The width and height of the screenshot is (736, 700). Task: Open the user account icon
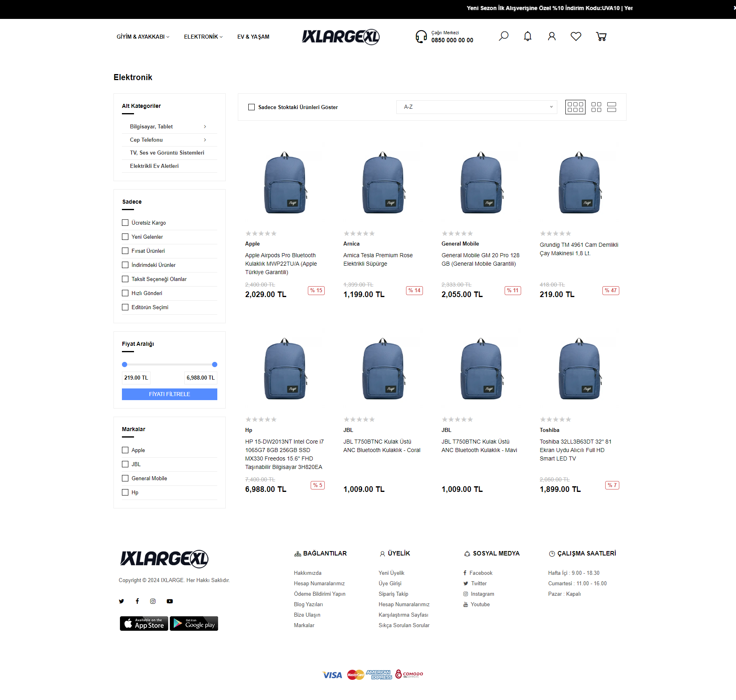(x=552, y=36)
